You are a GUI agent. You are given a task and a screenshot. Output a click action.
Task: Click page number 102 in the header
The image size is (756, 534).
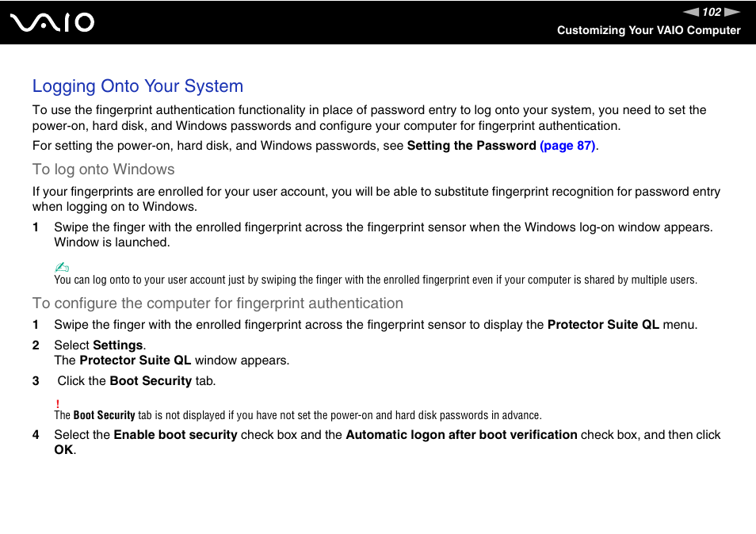tap(712, 12)
